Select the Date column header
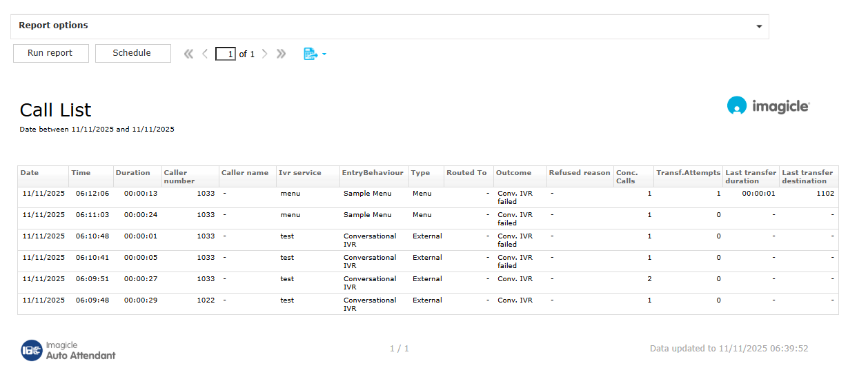The height and width of the screenshot is (379, 868). tap(30, 173)
